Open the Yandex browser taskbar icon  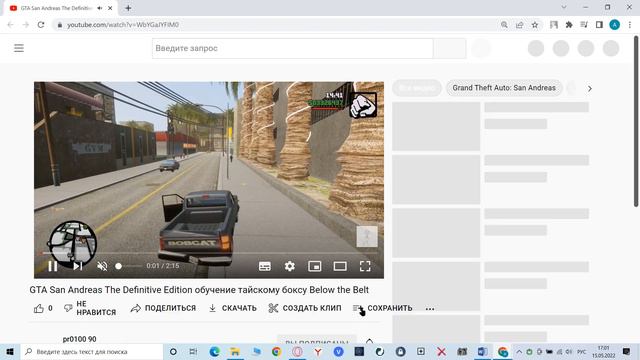click(x=318, y=351)
